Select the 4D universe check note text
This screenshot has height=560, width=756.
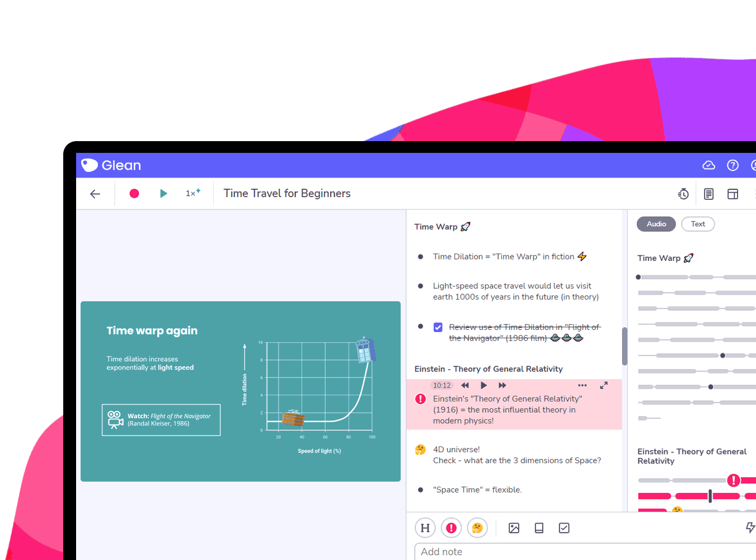[x=517, y=455]
